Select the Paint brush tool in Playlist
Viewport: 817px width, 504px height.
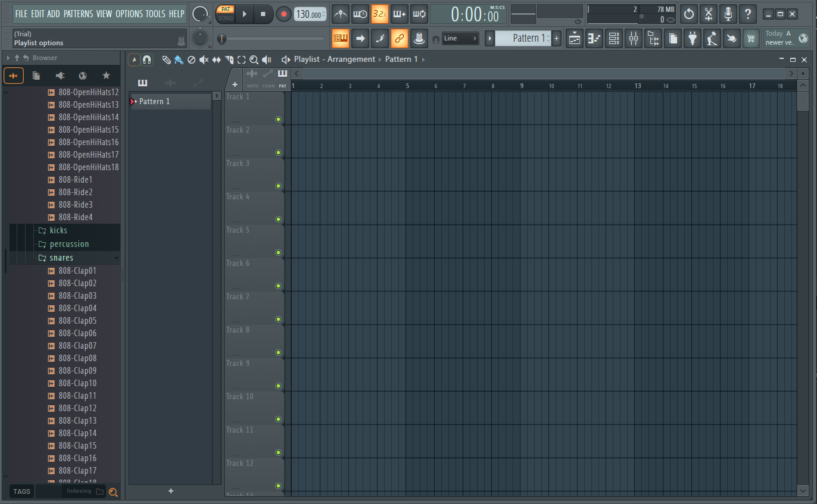[x=179, y=60]
